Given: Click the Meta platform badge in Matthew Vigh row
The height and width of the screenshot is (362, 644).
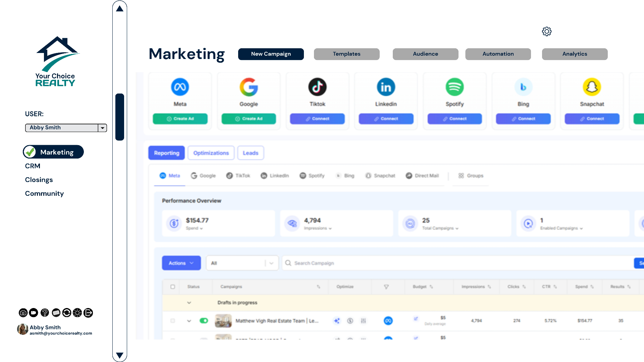Looking at the screenshot, I should coord(388,321).
